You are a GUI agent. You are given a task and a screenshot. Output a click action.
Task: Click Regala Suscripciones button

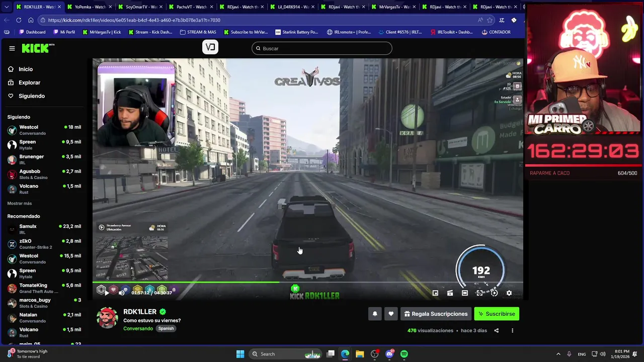[x=436, y=314]
